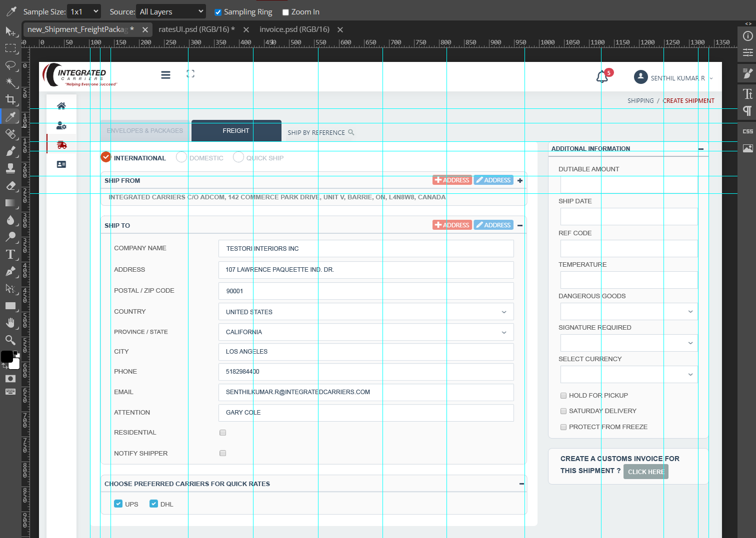Open the PROVINCE / STATE California dropdown

pos(366,332)
